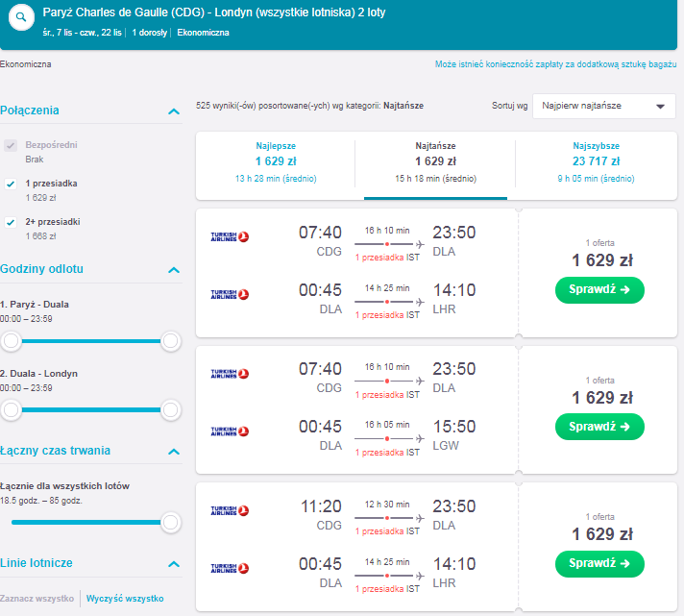The height and width of the screenshot is (616, 684).
Task: Collapse the Linie lotnicze section
Action: (174, 564)
